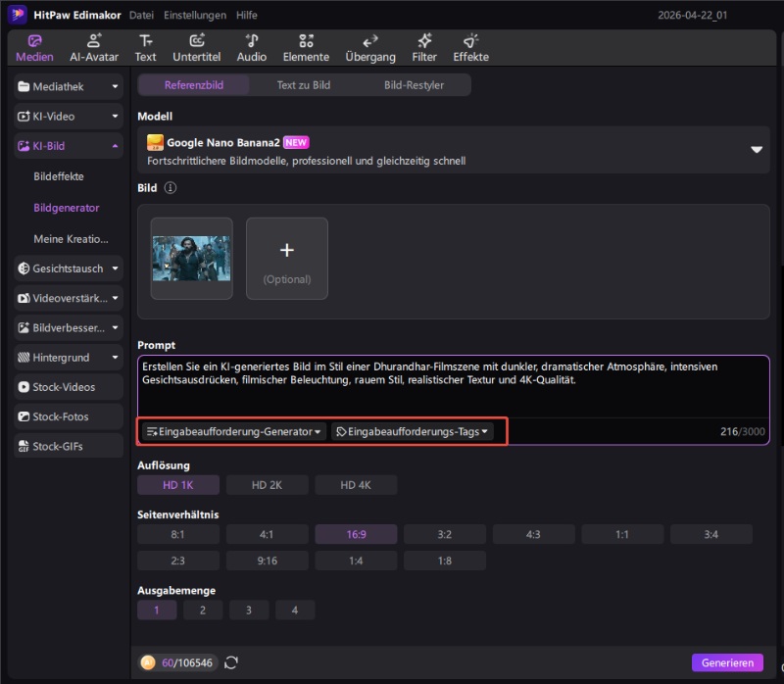
Task: Open the Eingabeaufforderungs-Tags dropdown
Action: click(x=412, y=431)
